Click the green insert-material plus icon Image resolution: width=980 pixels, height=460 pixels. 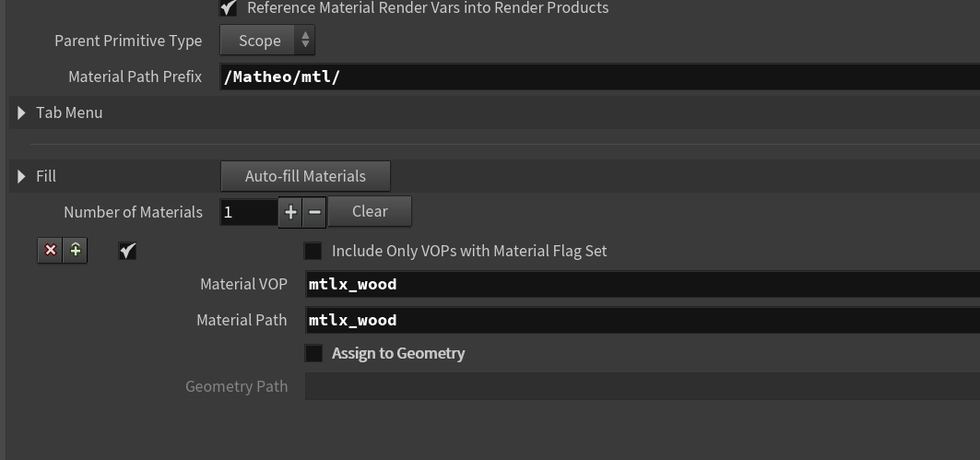[76, 251]
